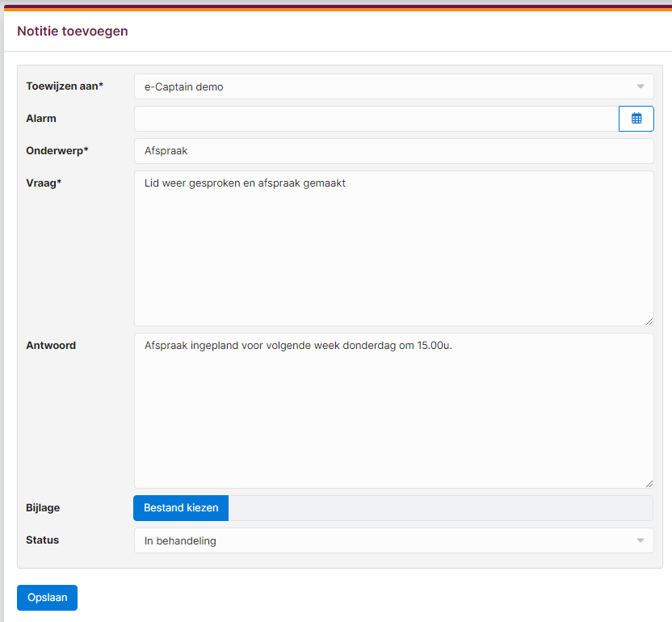This screenshot has height=622, width=672.
Task: Click the Toewijzen aan label
Action: (x=65, y=86)
